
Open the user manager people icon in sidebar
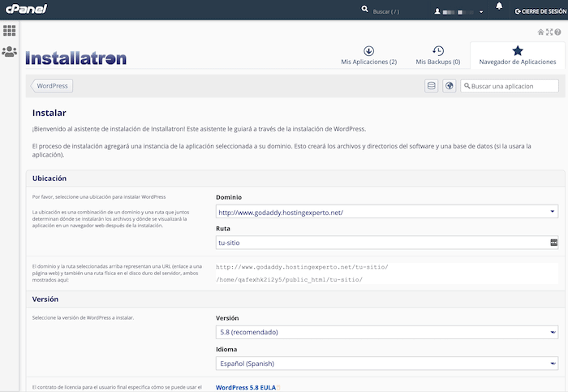click(10, 51)
